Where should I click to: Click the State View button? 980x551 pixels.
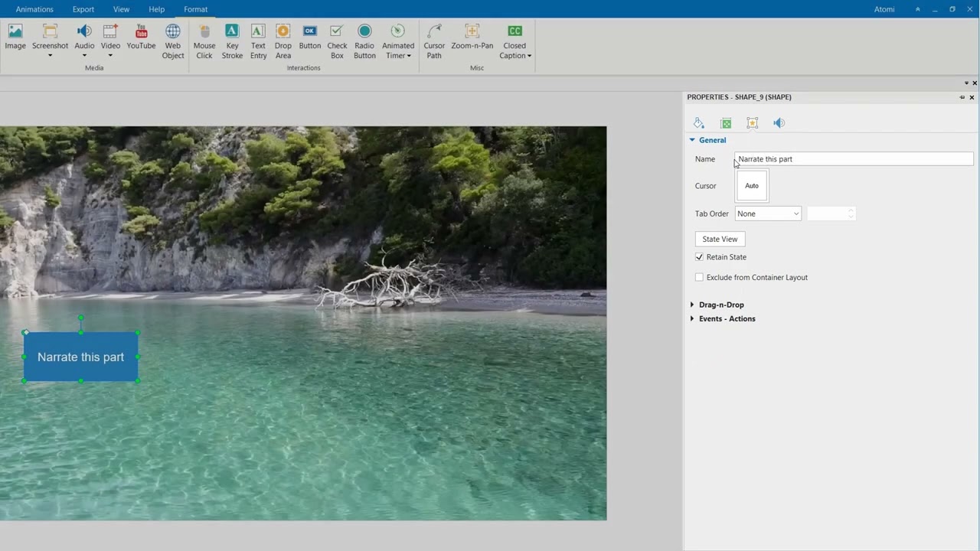click(720, 240)
